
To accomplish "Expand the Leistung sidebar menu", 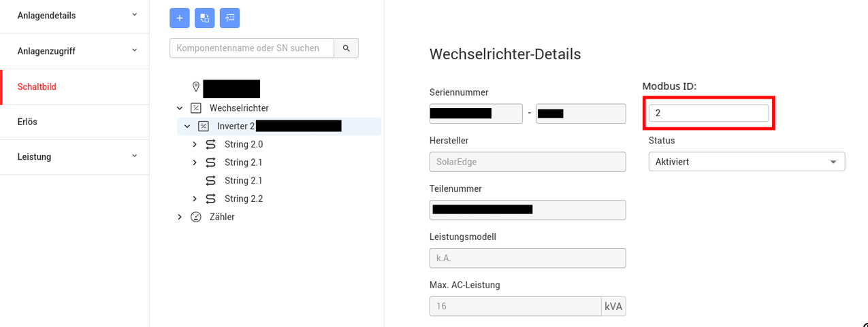I will coord(74,157).
